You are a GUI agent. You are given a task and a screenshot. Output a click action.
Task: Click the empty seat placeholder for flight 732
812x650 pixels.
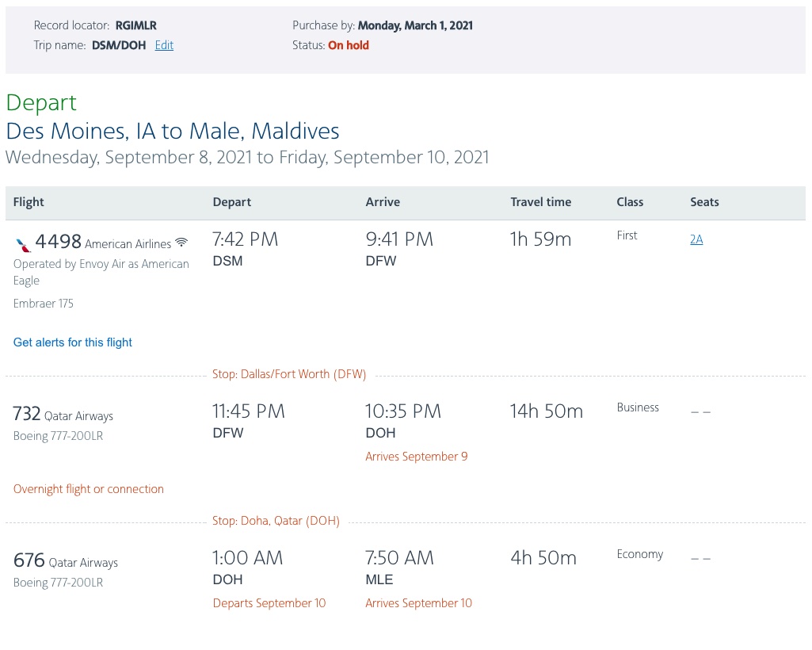700,411
